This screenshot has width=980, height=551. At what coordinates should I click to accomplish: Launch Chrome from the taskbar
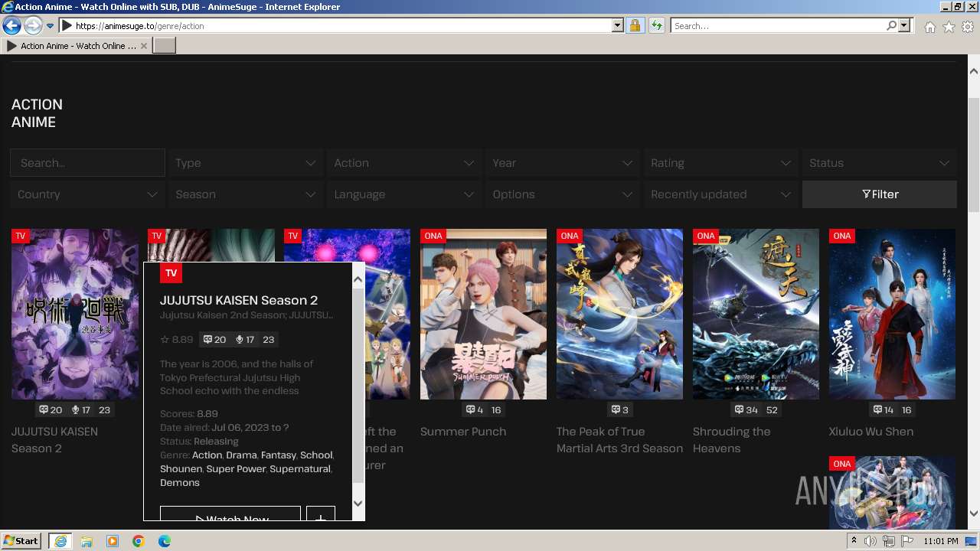[139, 541]
